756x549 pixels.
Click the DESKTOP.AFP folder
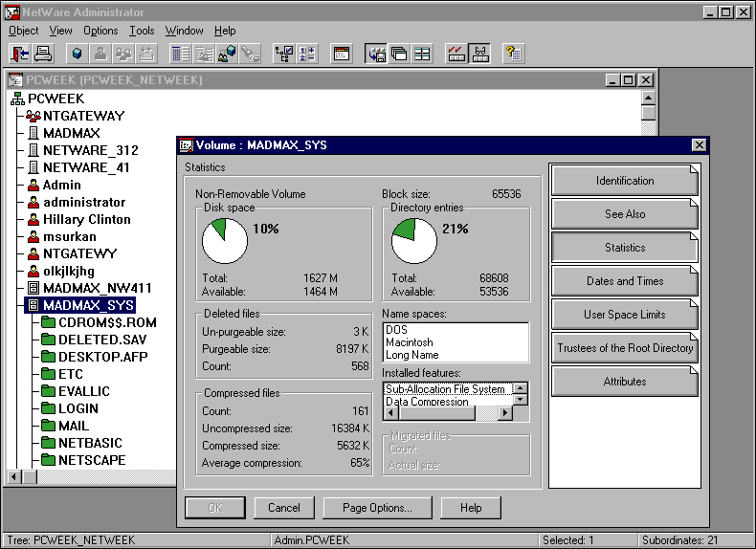pyautogui.click(x=94, y=357)
